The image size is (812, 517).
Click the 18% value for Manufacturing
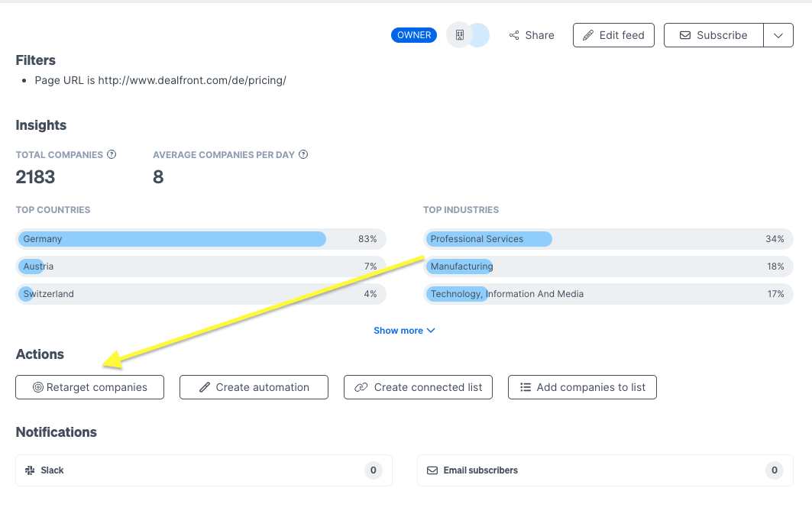[775, 267]
